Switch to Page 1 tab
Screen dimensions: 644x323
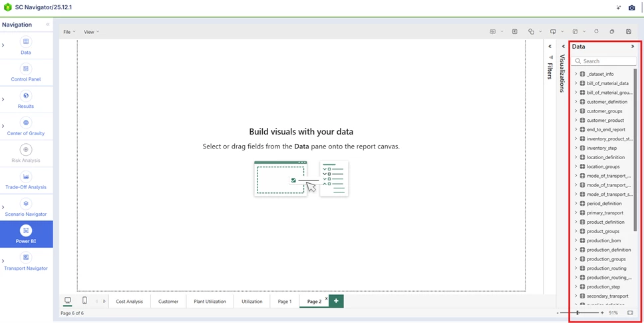[285, 301]
